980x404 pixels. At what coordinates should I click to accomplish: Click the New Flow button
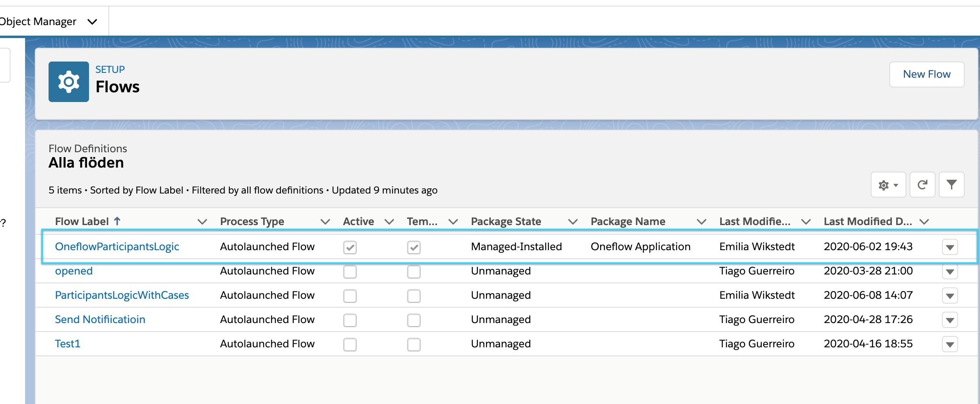927,74
